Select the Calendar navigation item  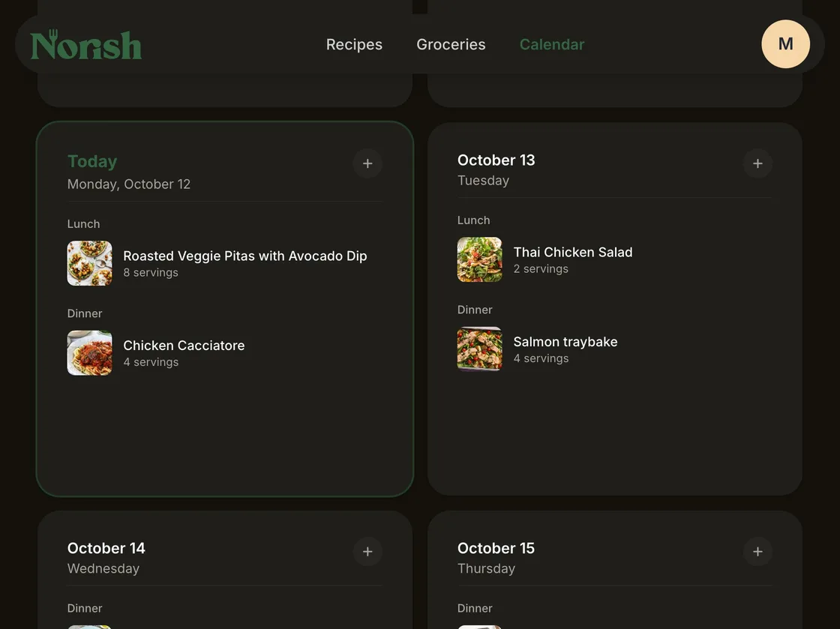552,44
